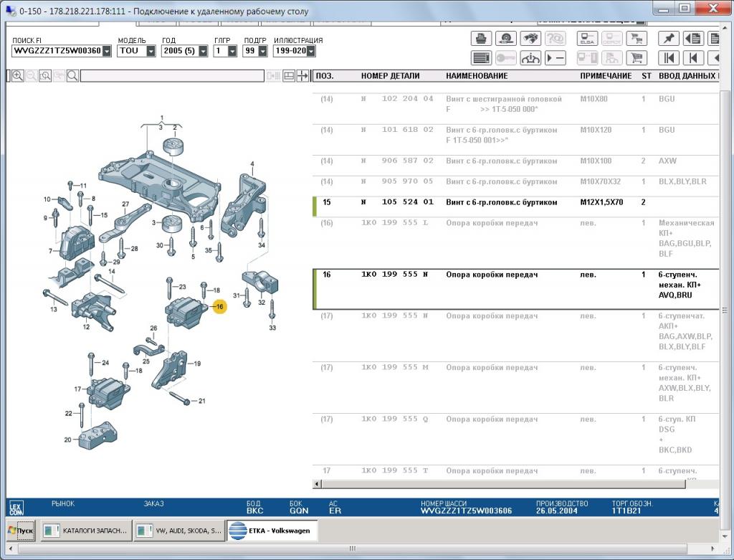The width and height of the screenshot is (734, 560).
Task: Click callout number 27 in the illustration
Action: click(125, 204)
